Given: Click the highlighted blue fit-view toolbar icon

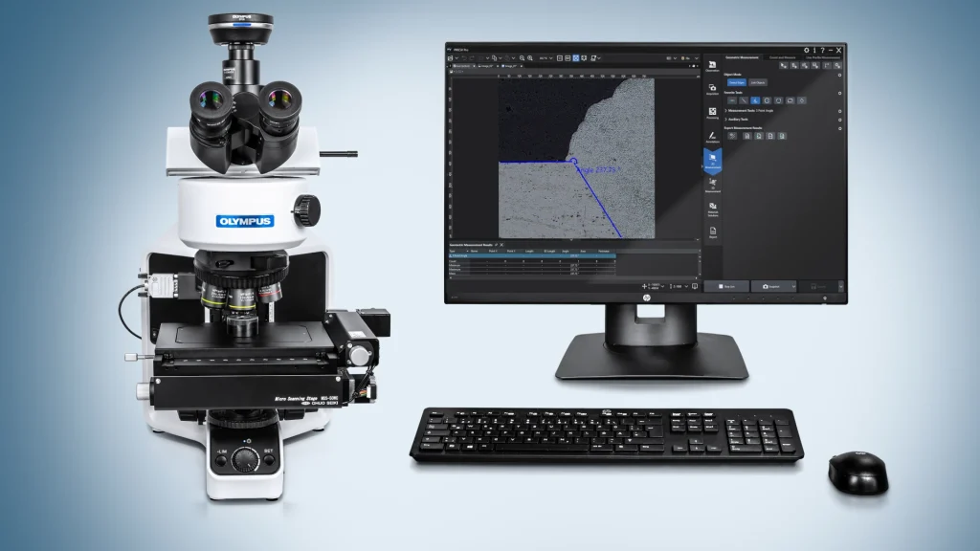Looking at the screenshot, I should click(x=575, y=58).
